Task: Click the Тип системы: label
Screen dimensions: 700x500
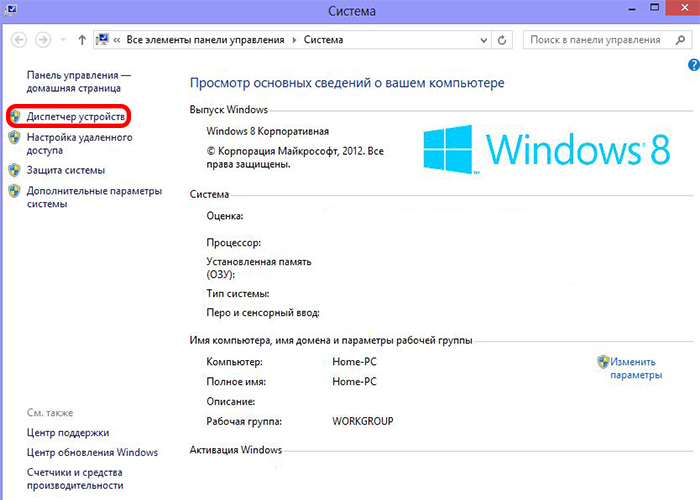Action: coord(238,294)
